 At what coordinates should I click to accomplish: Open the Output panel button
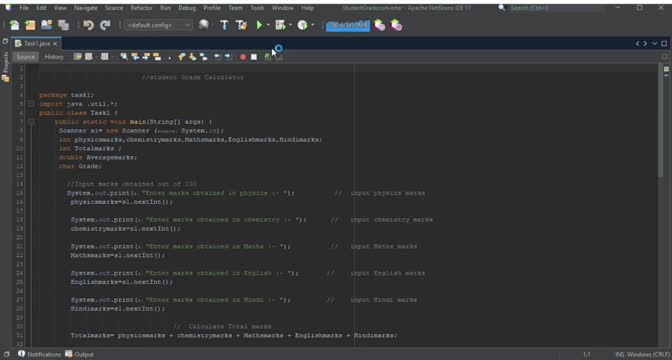(x=80, y=354)
